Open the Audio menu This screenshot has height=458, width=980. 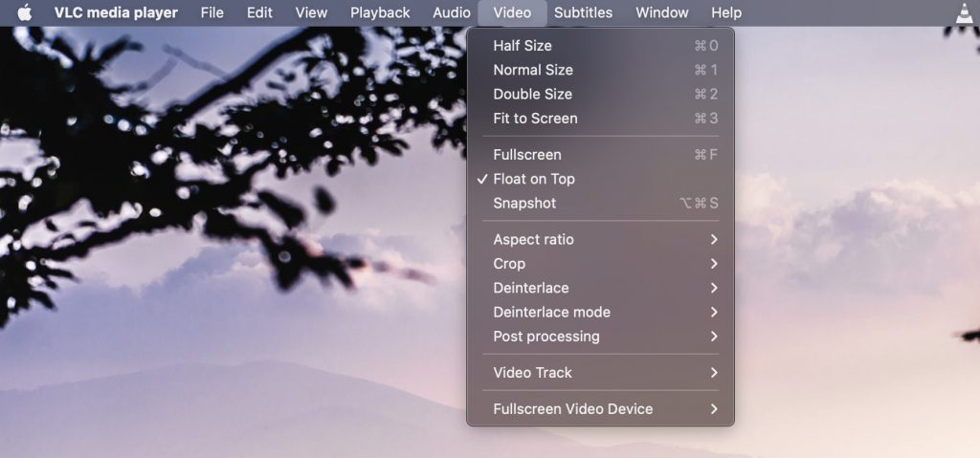pos(452,12)
